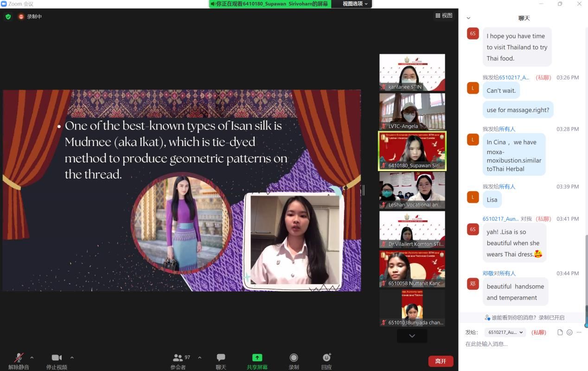Open the participants list
Image resolution: width=588 pixels, height=371 pixels.
(178, 358)
